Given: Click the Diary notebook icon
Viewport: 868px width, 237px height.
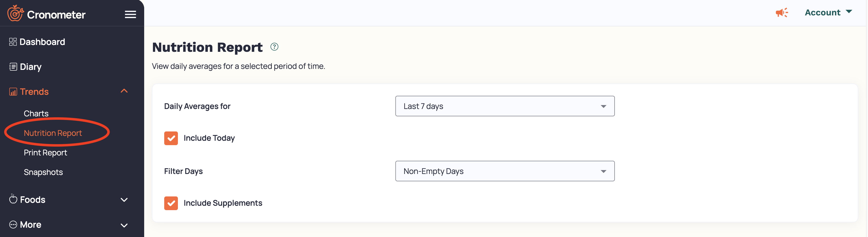Looking at the screenshot, I should point(13,67).
